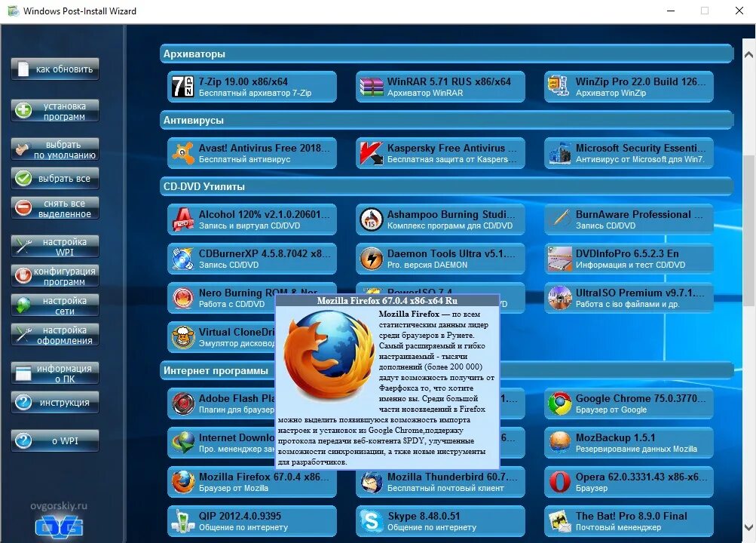Select WinZip Pro 22.0 entry
The height and width of the screenshot is (543, 756).
pos(629,87)
